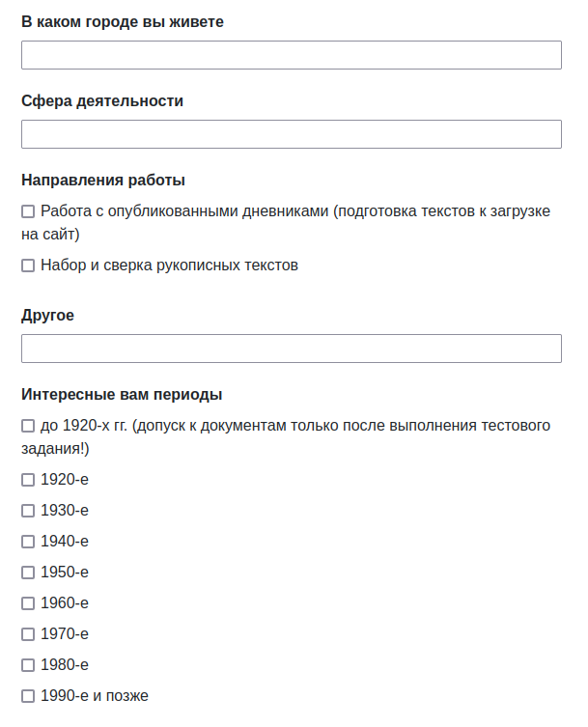Mark the 1960-е period checkbox
Viewport: 588px width, 727px height.
(x=28, y=603)
